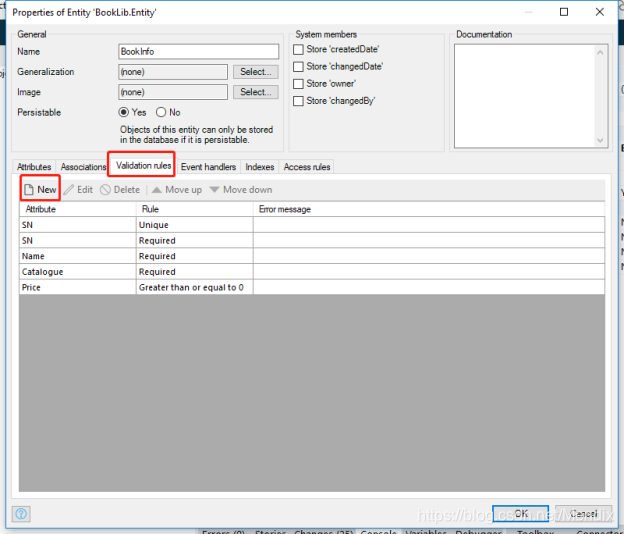Select the SN Unique rule row

(x=312, y=225)
